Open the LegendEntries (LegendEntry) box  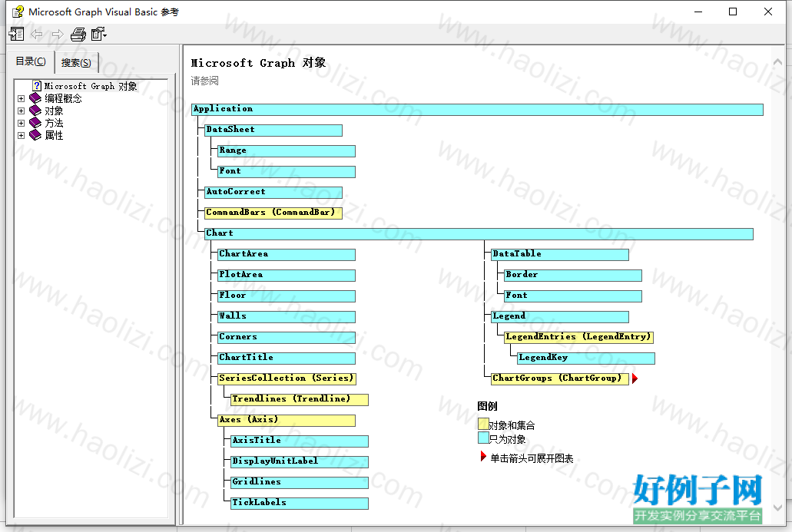579,337
